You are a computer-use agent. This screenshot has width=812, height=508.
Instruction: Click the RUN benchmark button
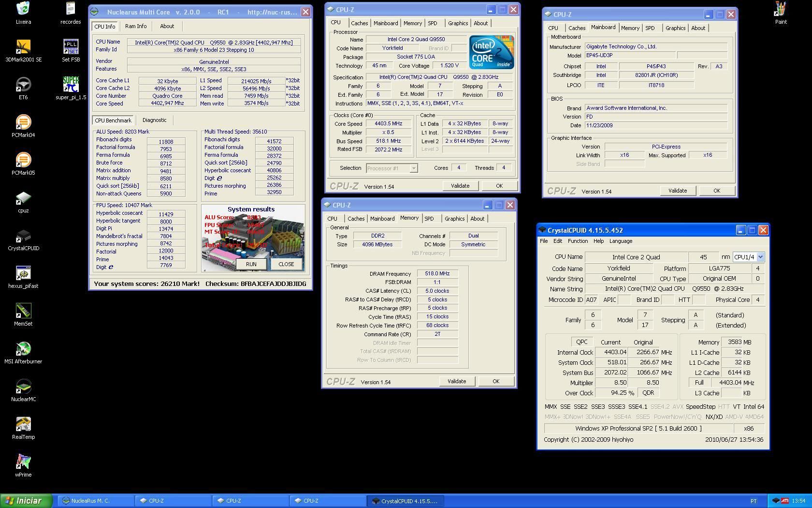[251, 264]
